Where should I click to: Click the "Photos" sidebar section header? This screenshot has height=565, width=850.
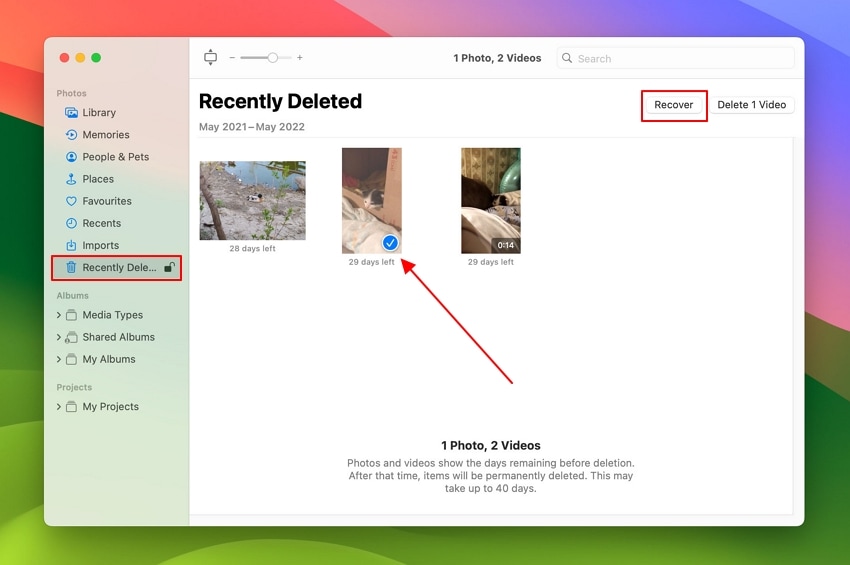[x=72, y=93]
